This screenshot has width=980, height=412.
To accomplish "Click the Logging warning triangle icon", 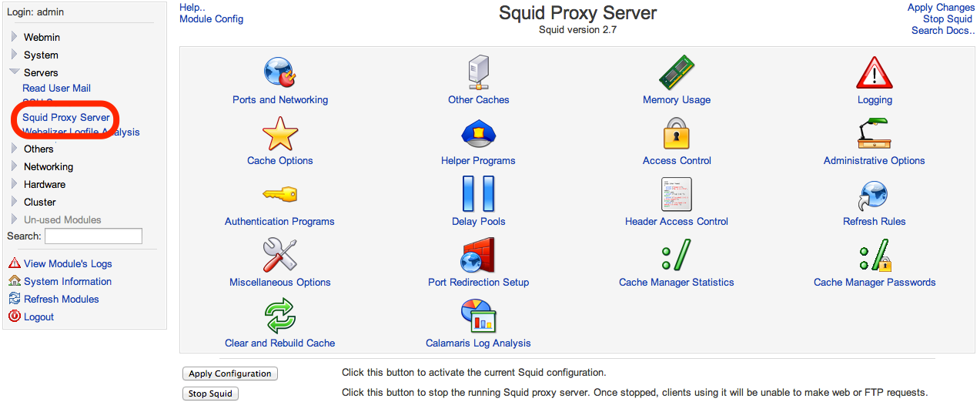I will pyautogui.click(x=875, y=72).
